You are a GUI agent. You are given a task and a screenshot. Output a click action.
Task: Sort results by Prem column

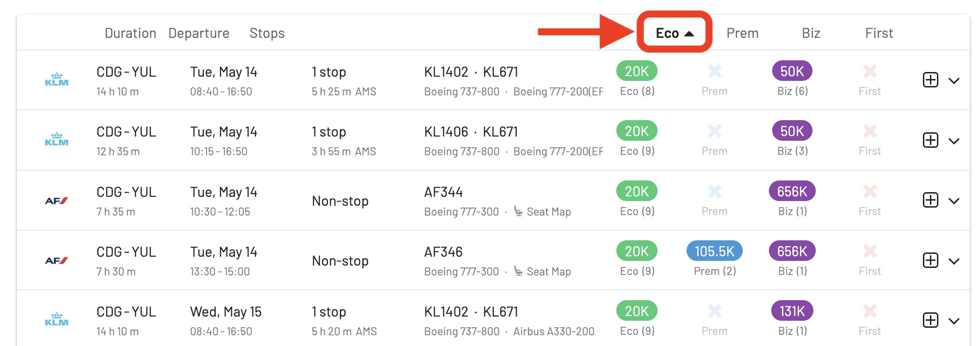[x=742, y=33]
